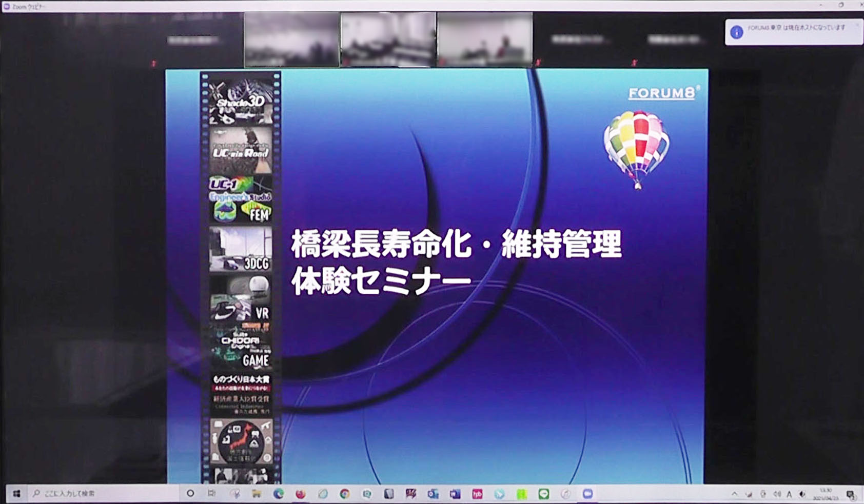Click the Shade3D filmstrip image
The image size is (864, 504).
[241, 102]
